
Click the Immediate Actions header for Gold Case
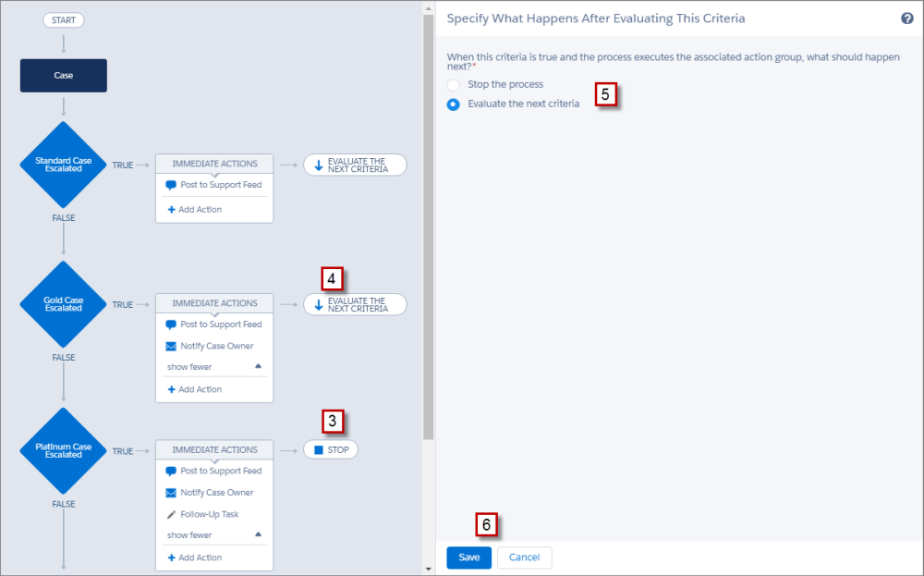pos(214,303)
